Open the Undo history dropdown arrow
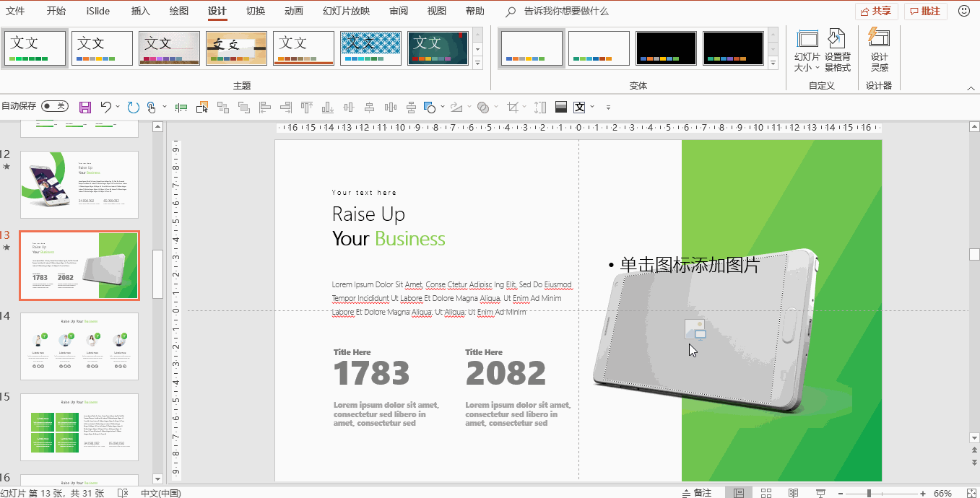This screenshot has width=980, height=498. tap(118, 108)
